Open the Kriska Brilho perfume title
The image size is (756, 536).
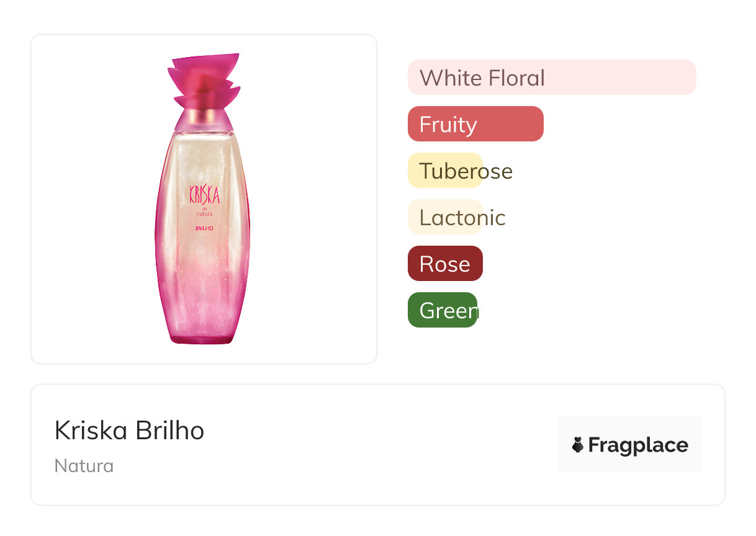129,431
